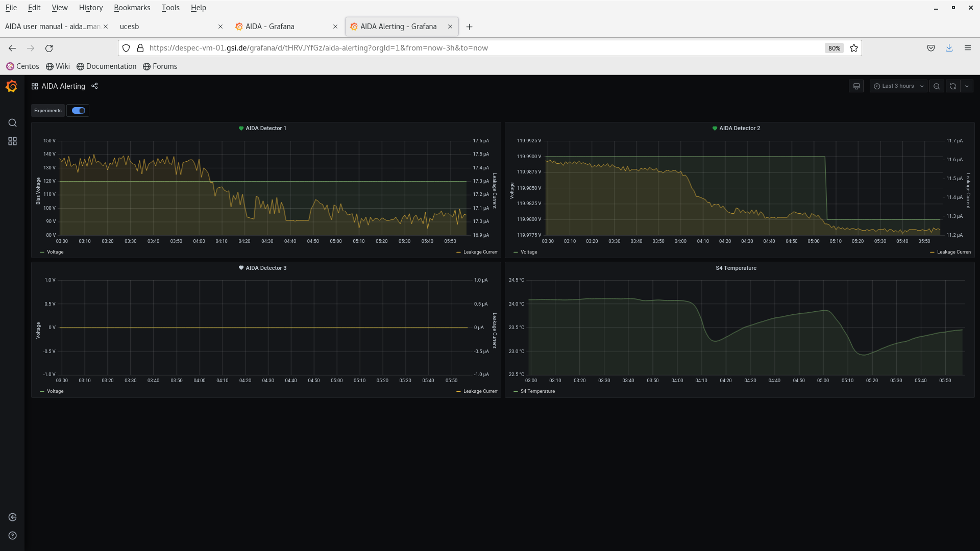The width and height of the screenshot is (980, 551).
Task: Toggle Leakage Current series in Detector 2 legend
Action: point(953,252)
